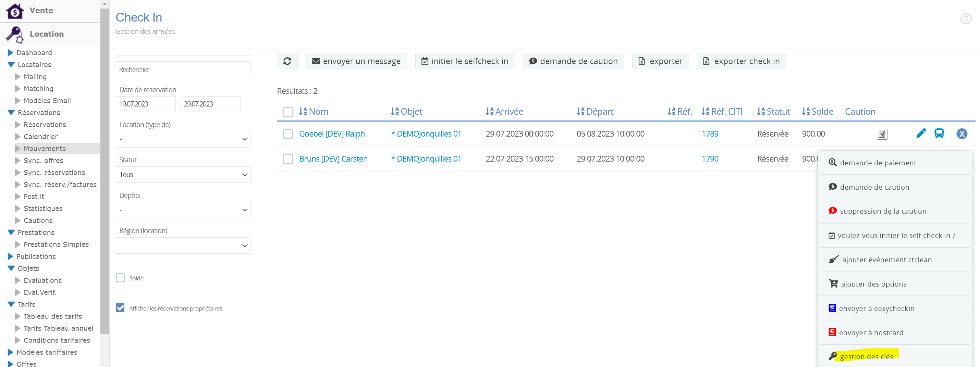Click the end date field 29.07.2023

click(x=210, y=104)
